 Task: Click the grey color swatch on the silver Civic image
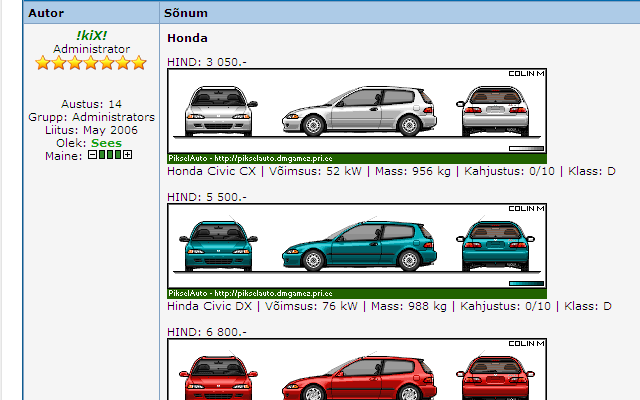[x=527, y=149]
